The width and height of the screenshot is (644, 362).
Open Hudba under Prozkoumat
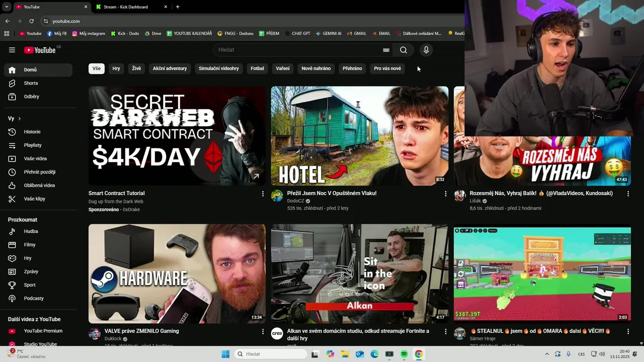tap(38, 231)
